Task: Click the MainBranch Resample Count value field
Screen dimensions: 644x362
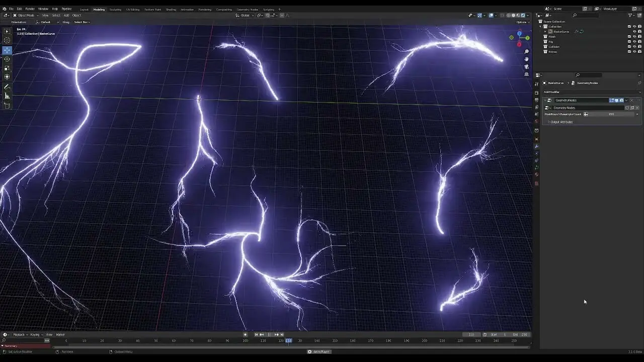Action: 611,114
